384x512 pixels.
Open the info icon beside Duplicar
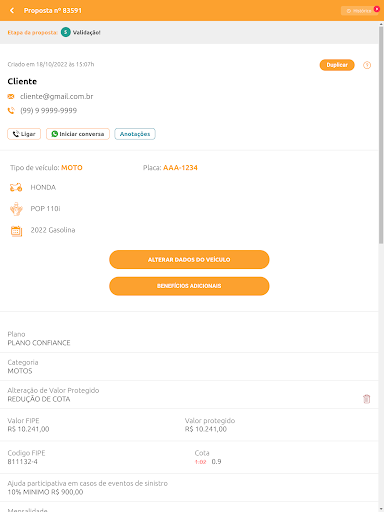[x=367, y=65]
